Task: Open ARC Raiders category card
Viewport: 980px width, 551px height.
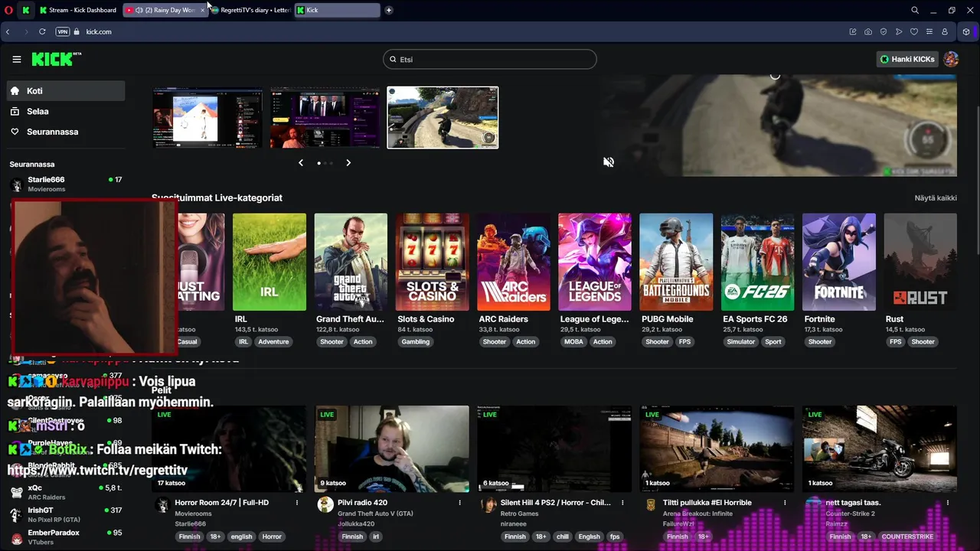Action: coord(514,262)
